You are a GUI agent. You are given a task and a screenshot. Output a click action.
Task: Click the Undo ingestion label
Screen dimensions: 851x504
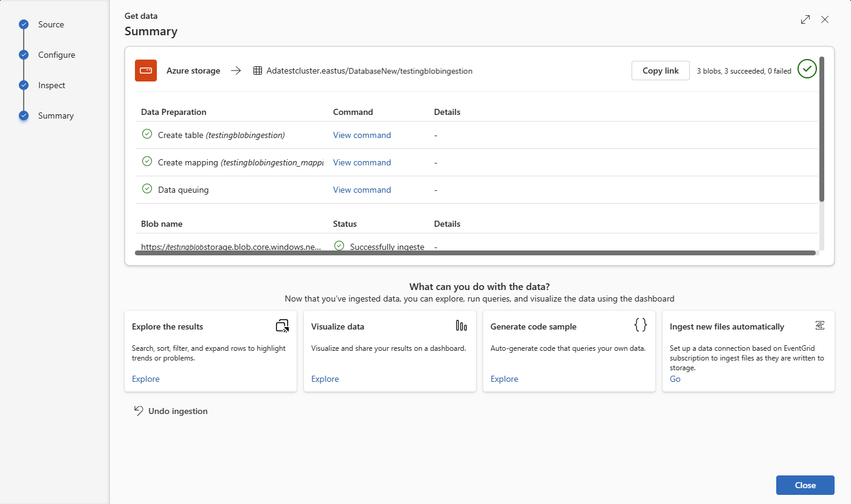point(178,411)
